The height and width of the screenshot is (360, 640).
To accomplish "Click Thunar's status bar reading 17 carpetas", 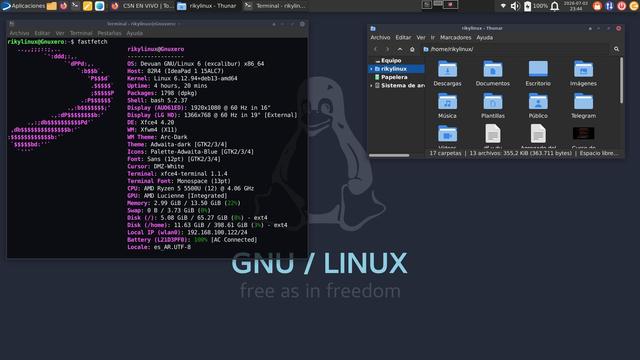I will pyautogui.click(x=523, y=153).
